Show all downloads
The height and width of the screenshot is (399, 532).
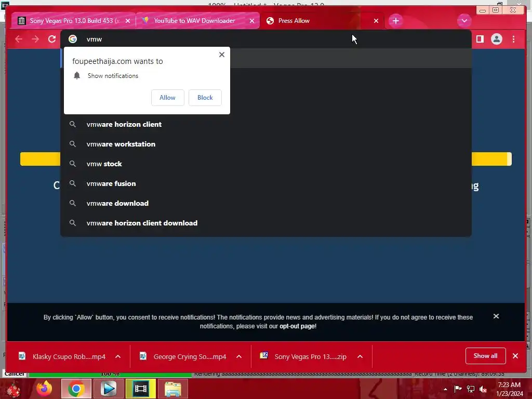(x=486, y=356)
